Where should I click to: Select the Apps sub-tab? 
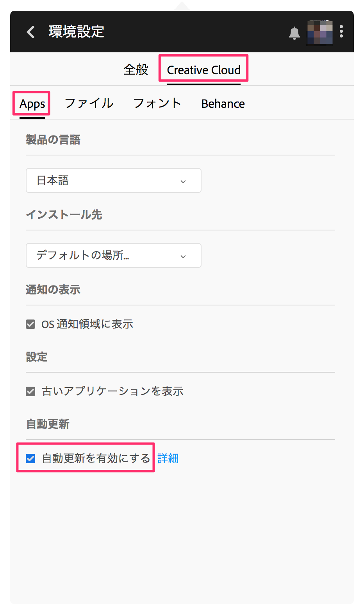coord(32,104)
